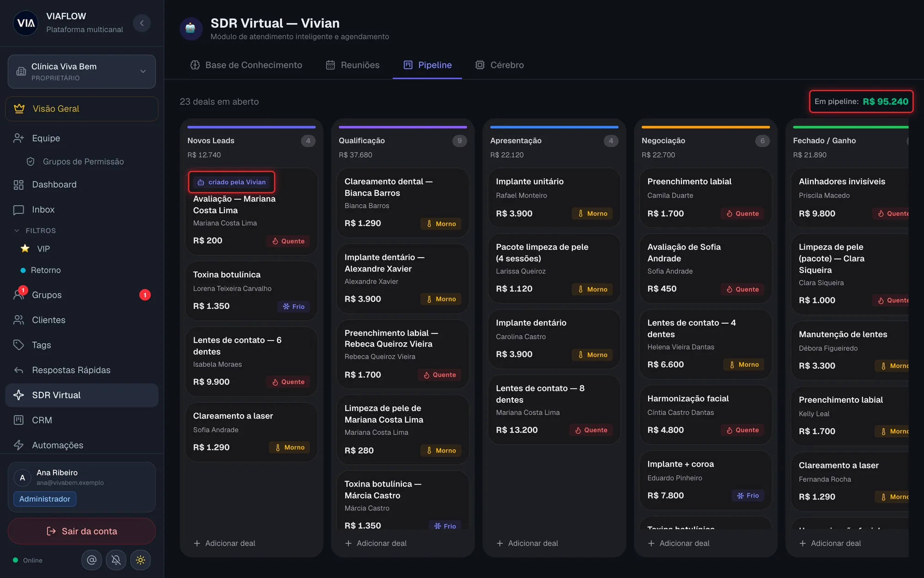924x578 pixels.
Task: Toggle the Retorno filter dot
Action: 23,270
